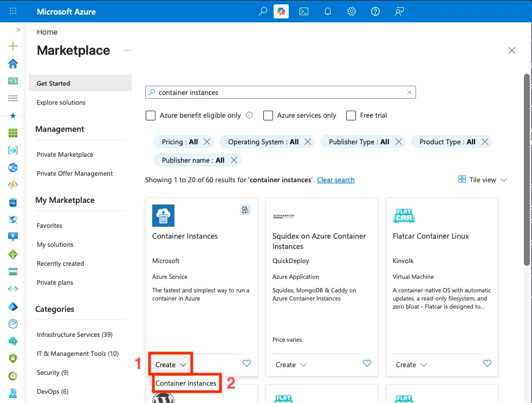The height and width of the screenshot is (403, 532).
Task: Open Resource groups cube icon in sidebar
Action: point(13,150)
